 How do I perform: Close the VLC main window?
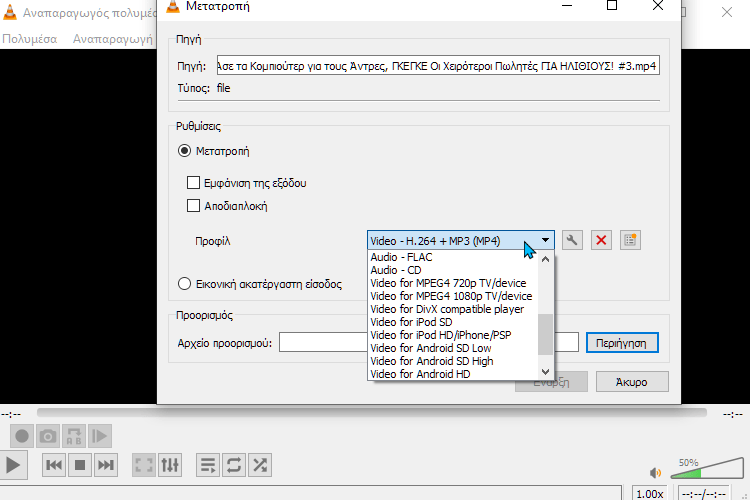click(x=727, y=12)
